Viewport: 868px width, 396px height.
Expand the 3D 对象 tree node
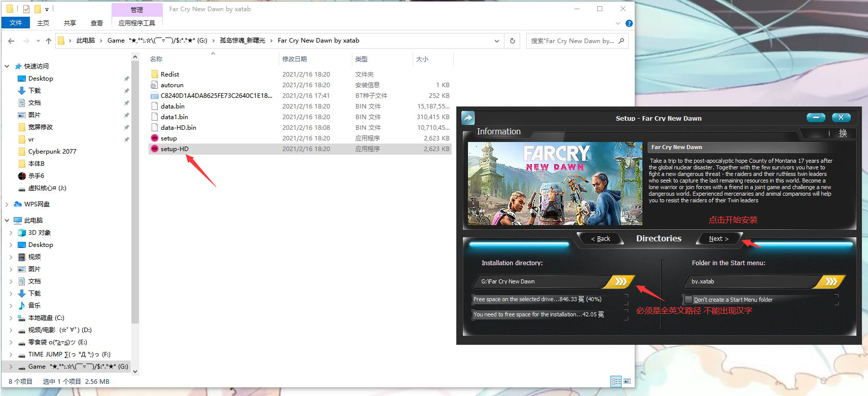[11, 233]
